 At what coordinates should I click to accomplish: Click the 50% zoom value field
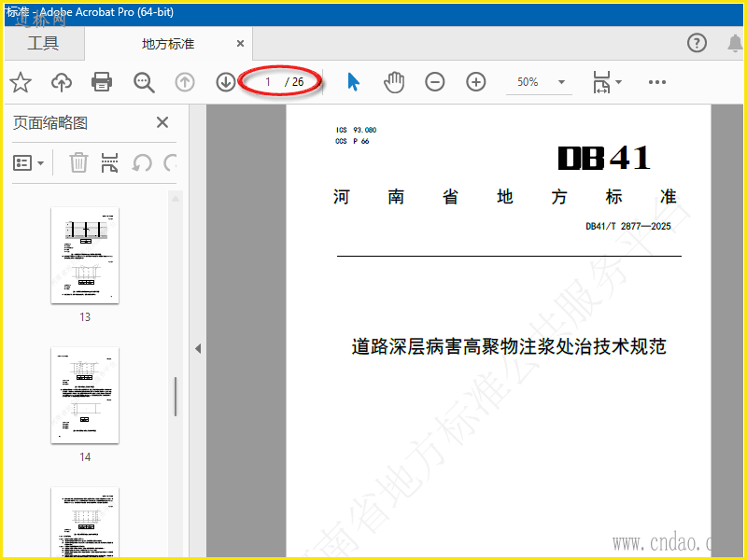(x=528, y=82)
